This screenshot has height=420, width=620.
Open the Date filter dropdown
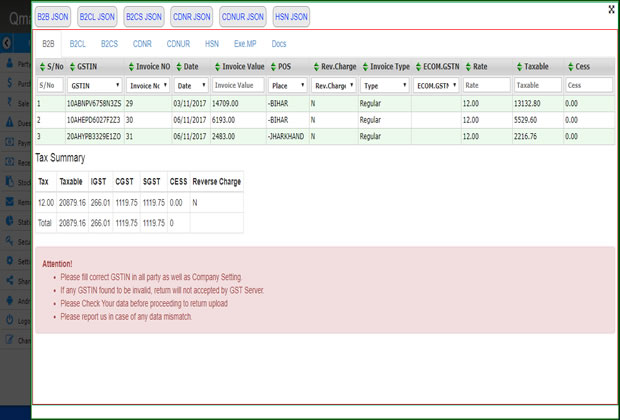pos(191,85)
